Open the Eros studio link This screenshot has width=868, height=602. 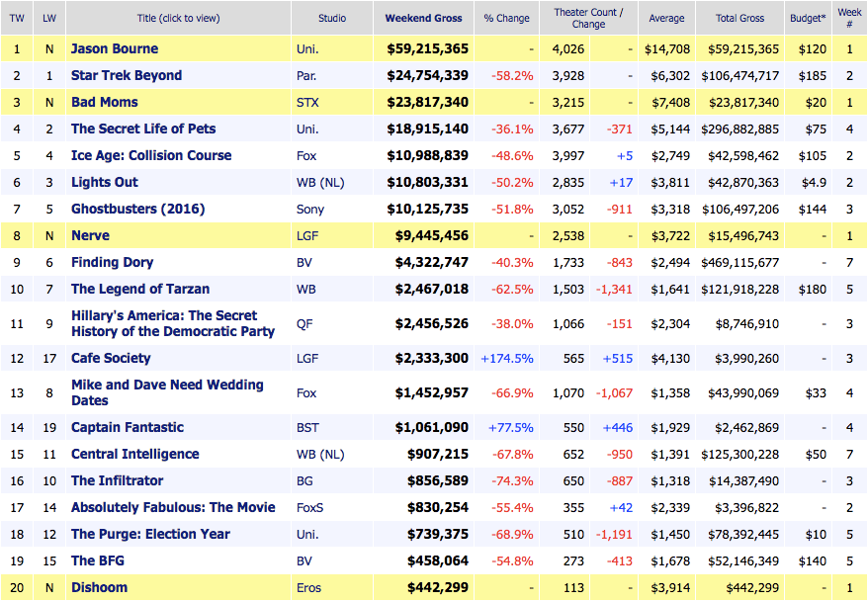tap(308, 587)
